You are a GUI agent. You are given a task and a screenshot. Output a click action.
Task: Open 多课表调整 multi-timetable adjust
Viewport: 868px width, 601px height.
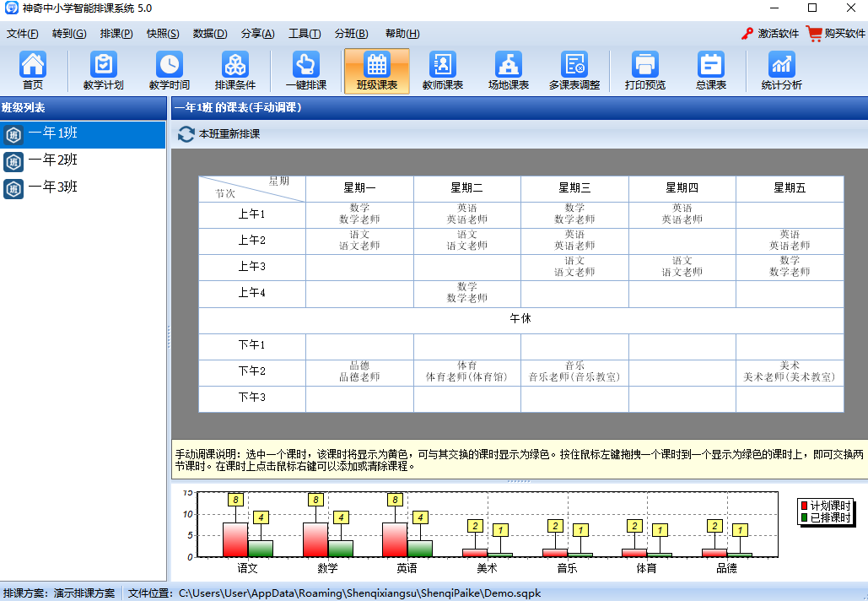click(x=574, y=71)
